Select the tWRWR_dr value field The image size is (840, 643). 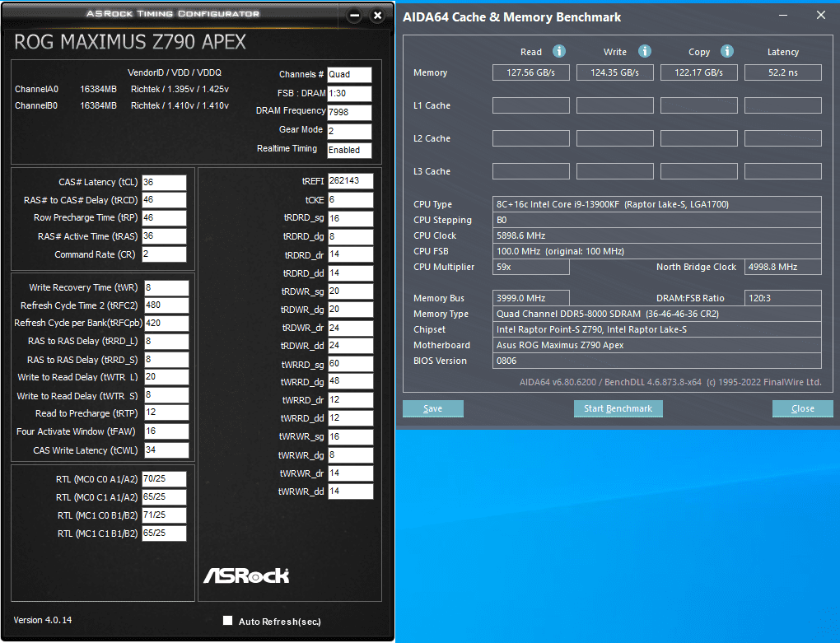point(350,474)
